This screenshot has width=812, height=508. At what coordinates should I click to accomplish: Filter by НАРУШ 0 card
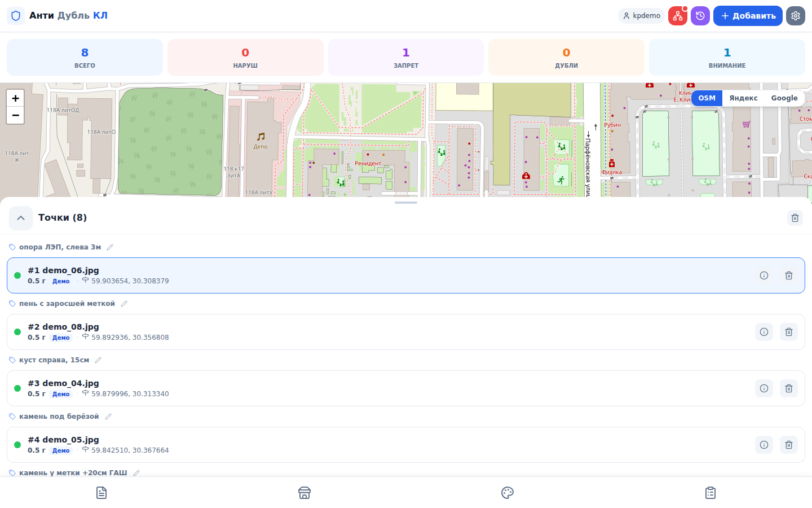pos(245,57)
